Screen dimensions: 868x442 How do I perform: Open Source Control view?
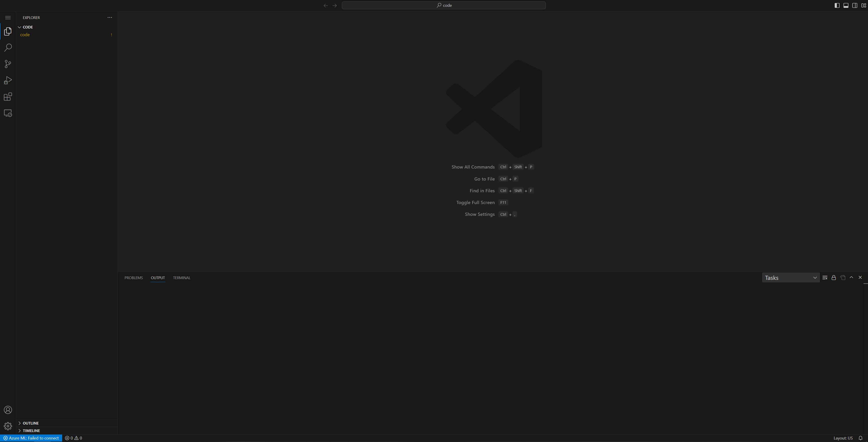(8, 64)
